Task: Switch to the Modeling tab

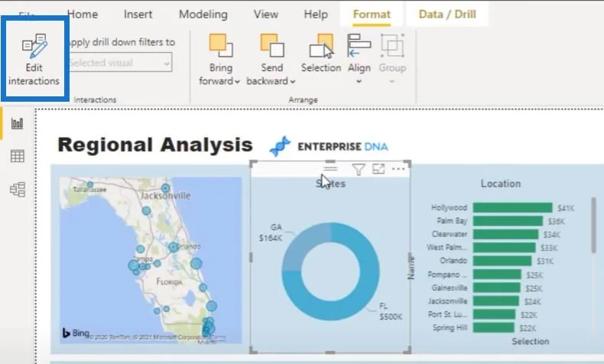Action: click(203, 15)
